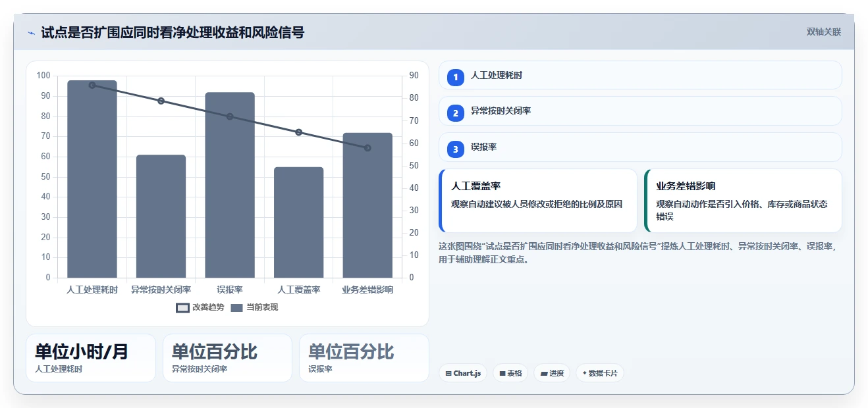868x408 pixels.
Task: Click the icon in the 表格 tag
Action: coord(502,373)
